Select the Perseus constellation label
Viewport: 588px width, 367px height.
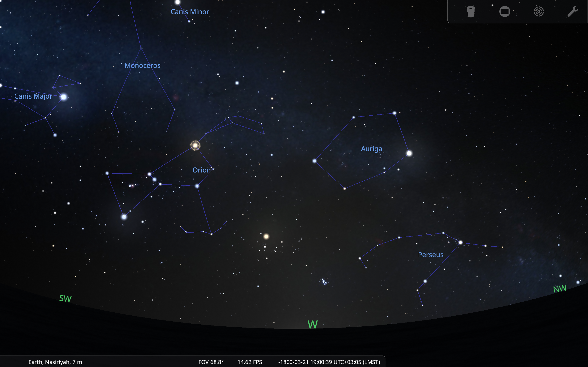tap(431, 255)
